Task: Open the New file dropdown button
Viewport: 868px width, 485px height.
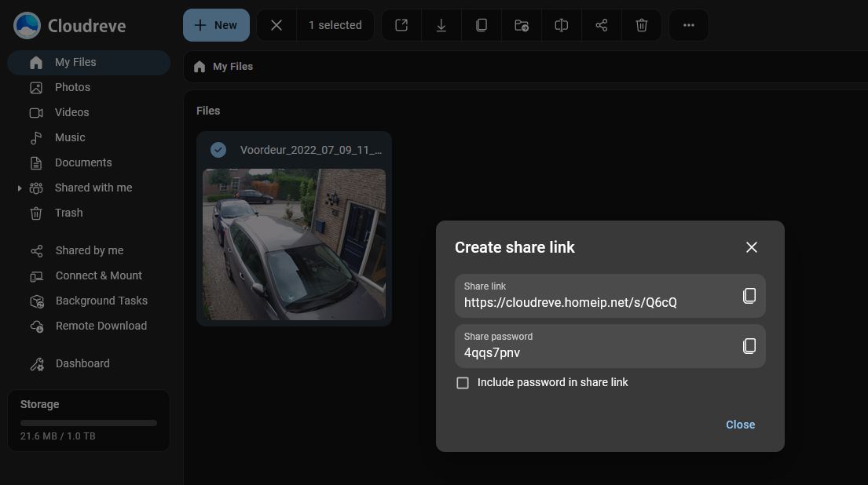Action: tap(216, 25)
